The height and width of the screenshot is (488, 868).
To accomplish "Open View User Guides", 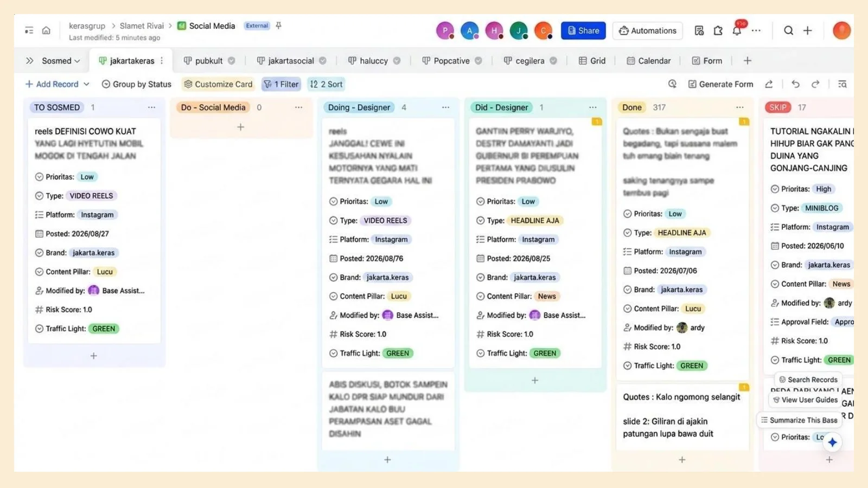I will [x=805, y=400].
